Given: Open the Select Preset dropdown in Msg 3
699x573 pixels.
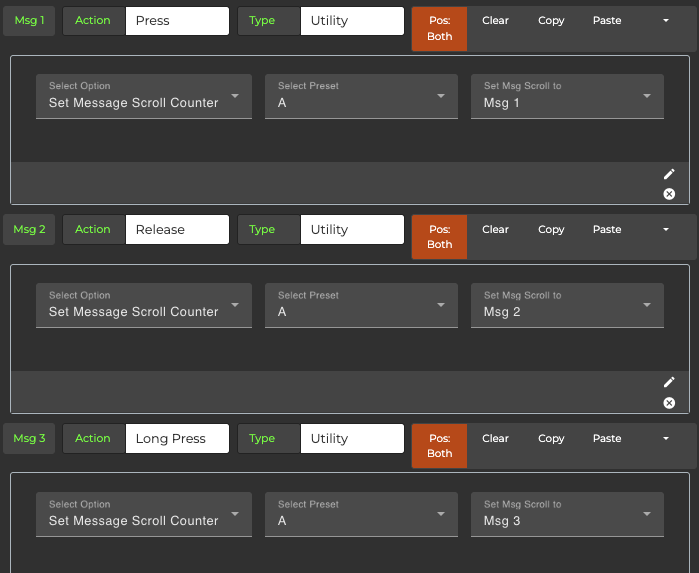Looking at the screenshot, I should pos(361,514).
